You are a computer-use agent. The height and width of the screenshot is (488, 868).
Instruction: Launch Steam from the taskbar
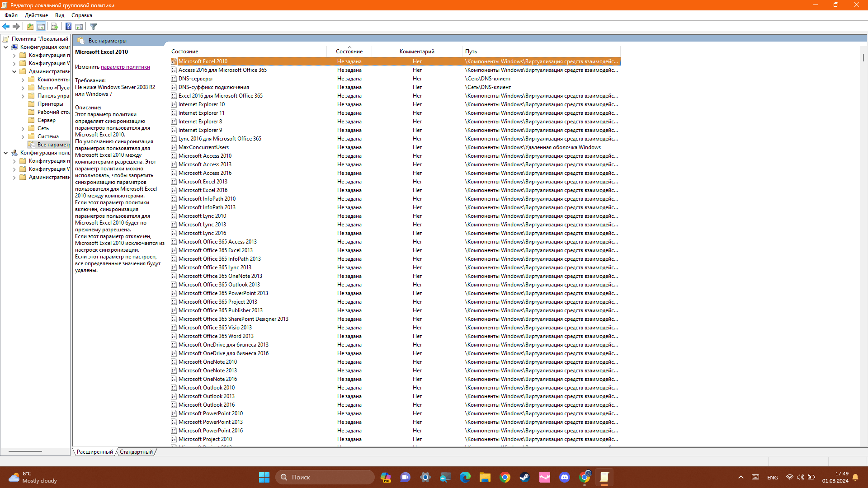(524, 477)
